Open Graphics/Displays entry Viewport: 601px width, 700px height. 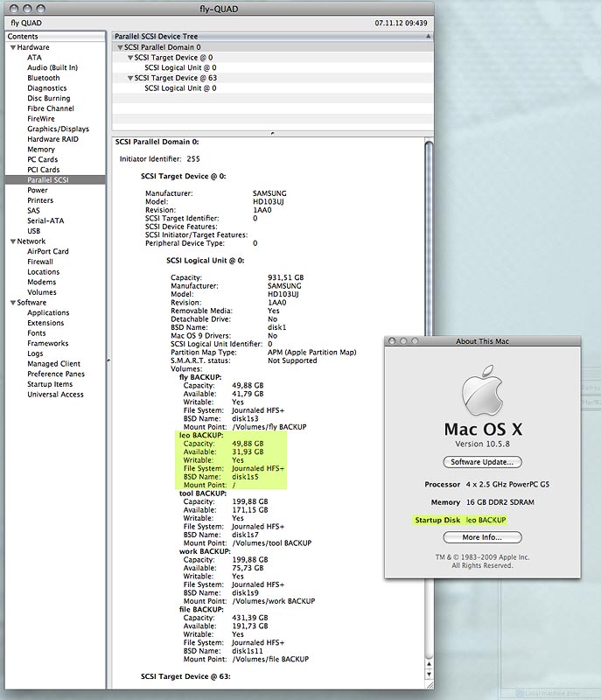(58, 129)
